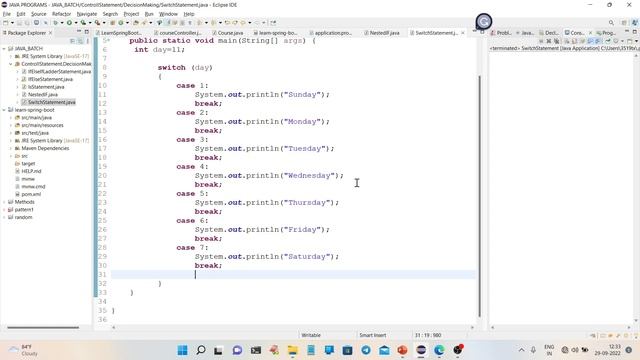Image resolution: width=640 pixels, height=360 pixels.
Task: Open the Refactor menu
Action: 61,14
